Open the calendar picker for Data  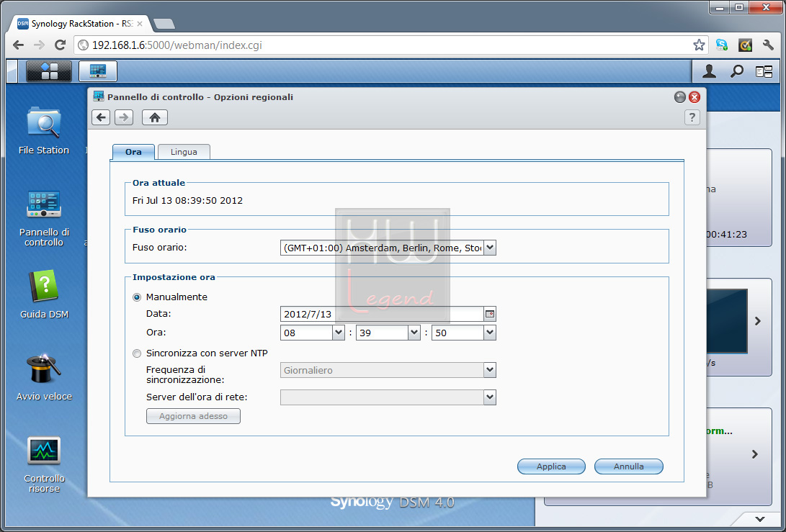click(490, 314)
